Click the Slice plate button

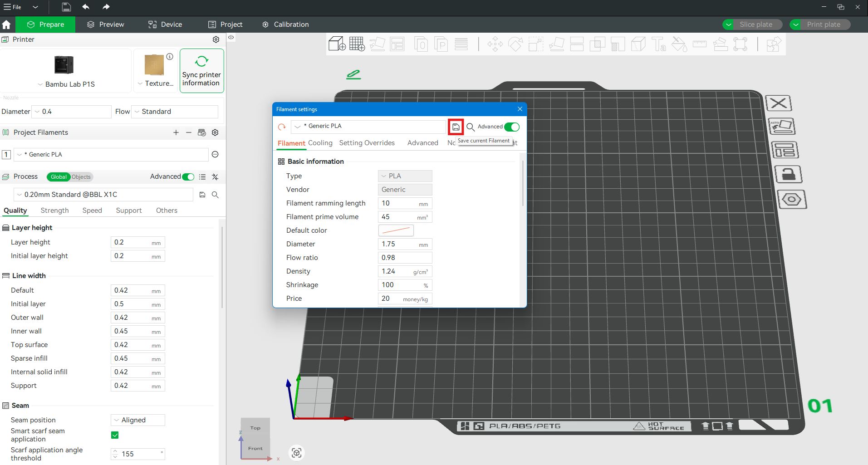click(x=755, y=24)
